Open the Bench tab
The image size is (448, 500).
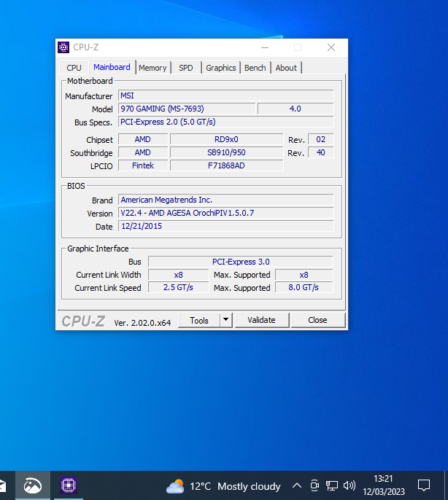tap(255, 68)
